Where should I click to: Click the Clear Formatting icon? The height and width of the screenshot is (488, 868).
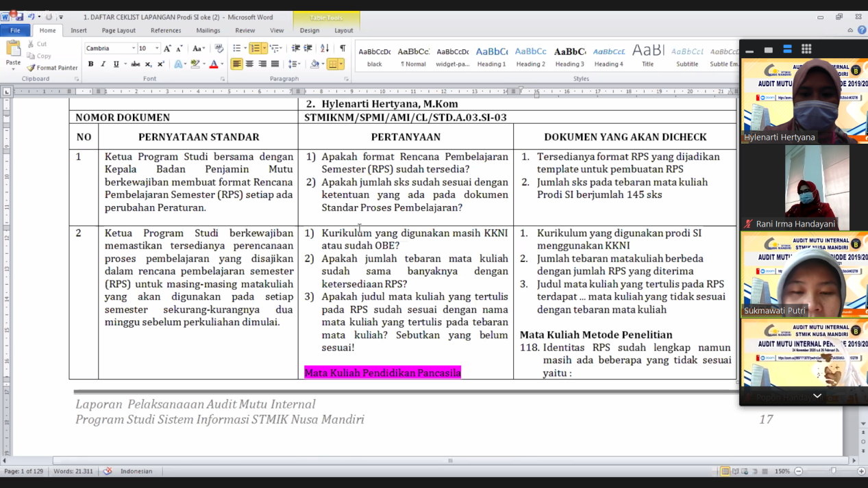tap(219, 49)
